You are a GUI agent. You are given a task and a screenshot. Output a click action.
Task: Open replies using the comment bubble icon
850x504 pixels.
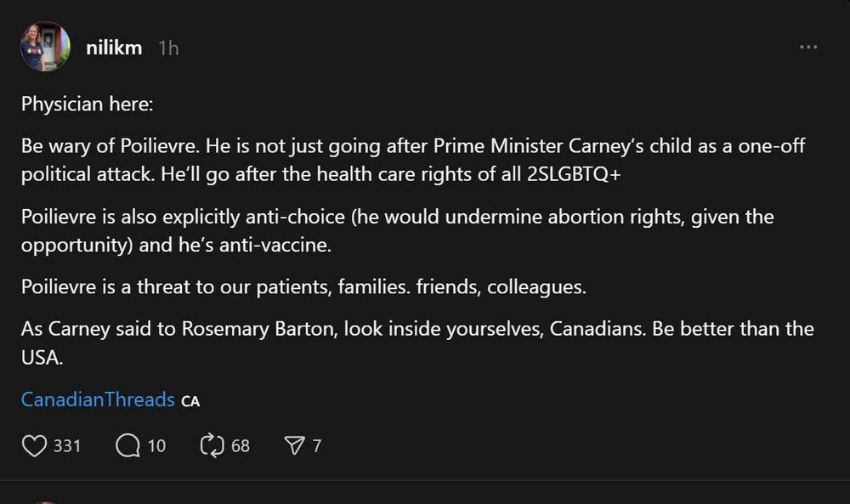tap(127, 445)
